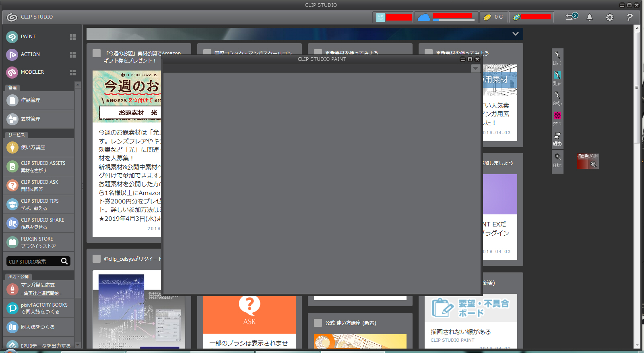This screenshot has width=644, height=353.
Task: Open settings gear
Action: click(610, 17)
